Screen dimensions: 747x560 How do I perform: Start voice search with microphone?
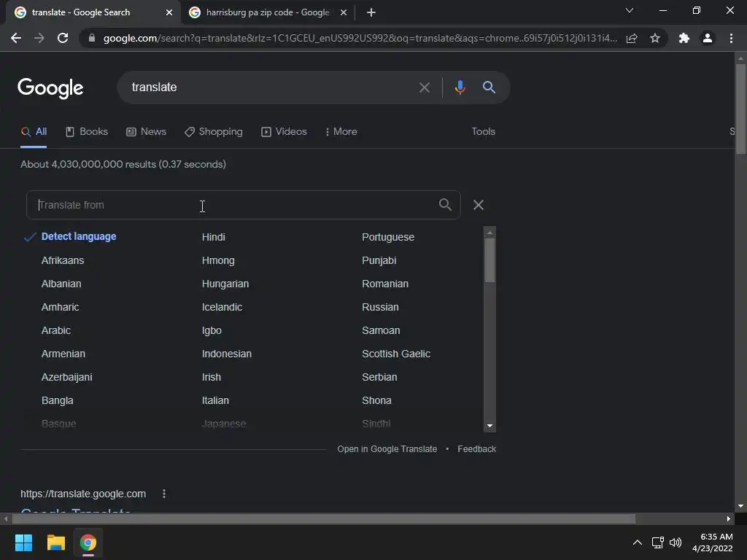(460, 87)
